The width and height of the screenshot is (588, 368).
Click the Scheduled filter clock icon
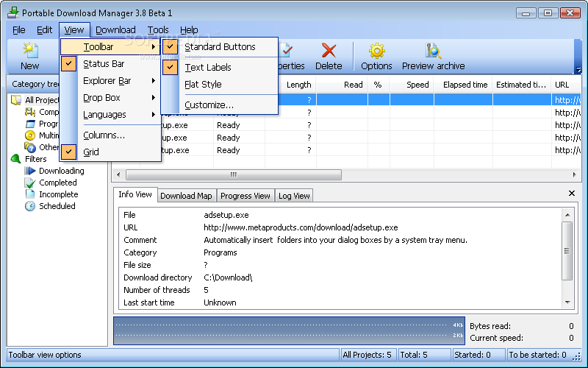pyautogui.click(x=30, y=206)
